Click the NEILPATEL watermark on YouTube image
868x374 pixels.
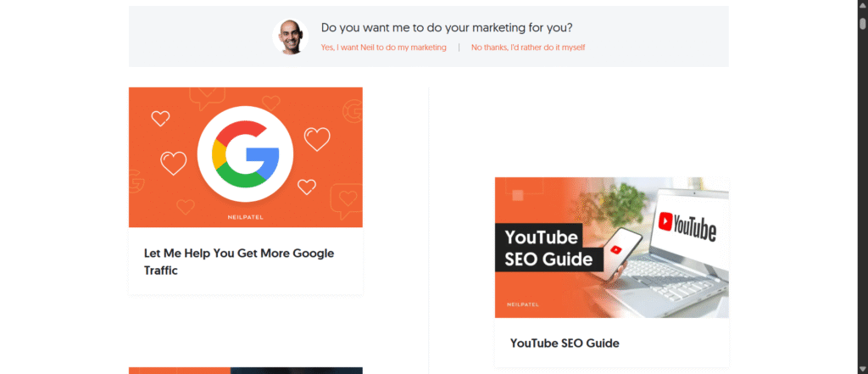click(x=522, y=304)
